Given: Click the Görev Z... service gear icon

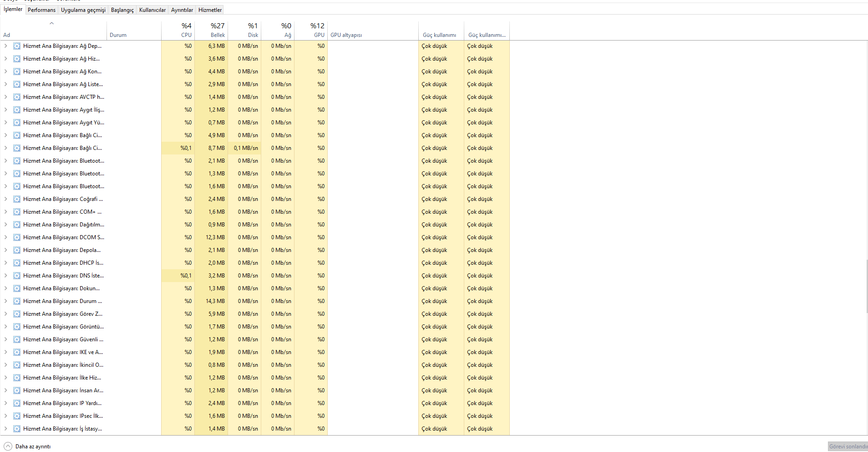Looking at the screenshot, I should (17, 314).
